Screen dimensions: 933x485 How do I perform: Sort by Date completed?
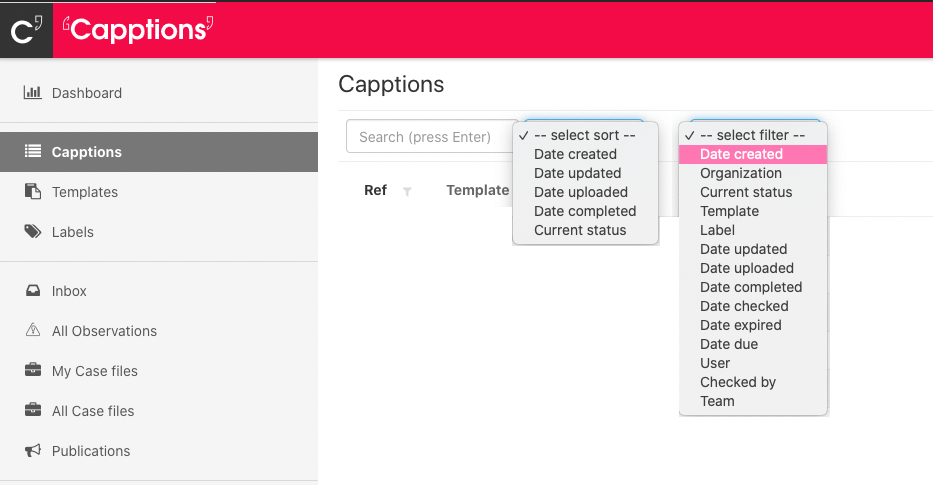pyautogui.click(x=586, y=211)
